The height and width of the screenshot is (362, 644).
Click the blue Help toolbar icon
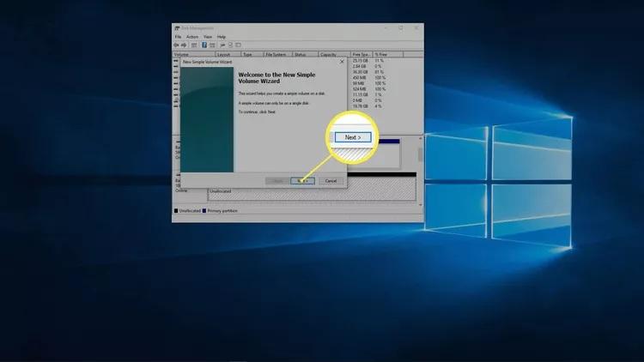pyautogui.click(x=204, y=45)
